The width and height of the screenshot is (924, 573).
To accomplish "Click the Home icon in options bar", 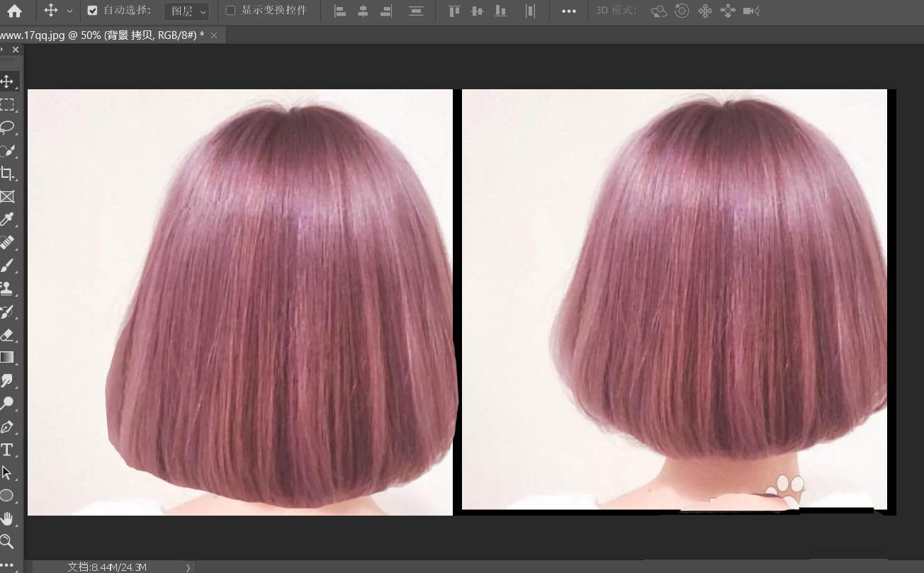I will pyautogui.click(x=14, y=11).
